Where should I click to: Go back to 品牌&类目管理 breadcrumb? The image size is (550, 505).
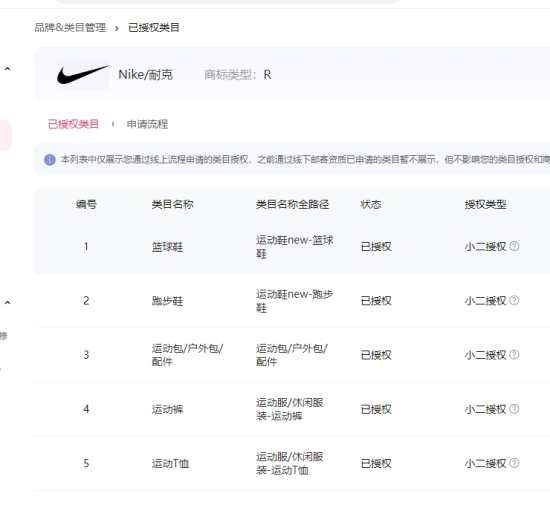coord(70,27)
